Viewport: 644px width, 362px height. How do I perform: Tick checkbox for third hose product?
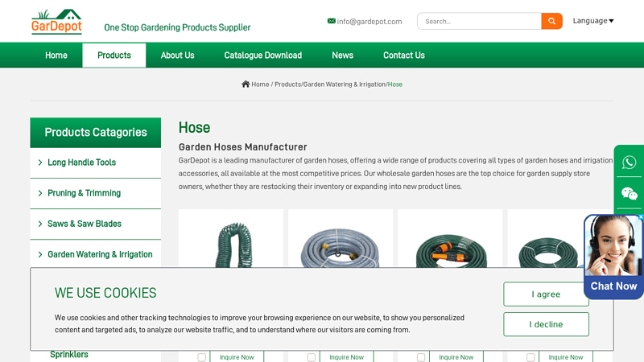click(421, 357)
